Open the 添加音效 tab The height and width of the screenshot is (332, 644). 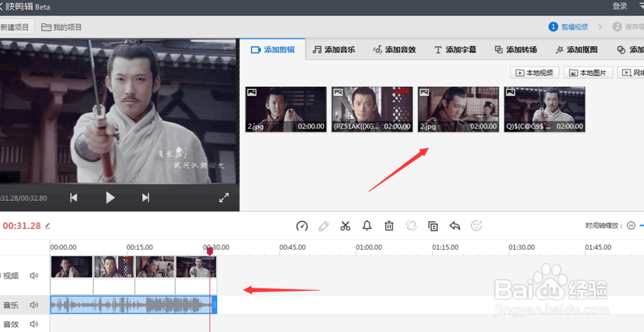tap(394, 50)
